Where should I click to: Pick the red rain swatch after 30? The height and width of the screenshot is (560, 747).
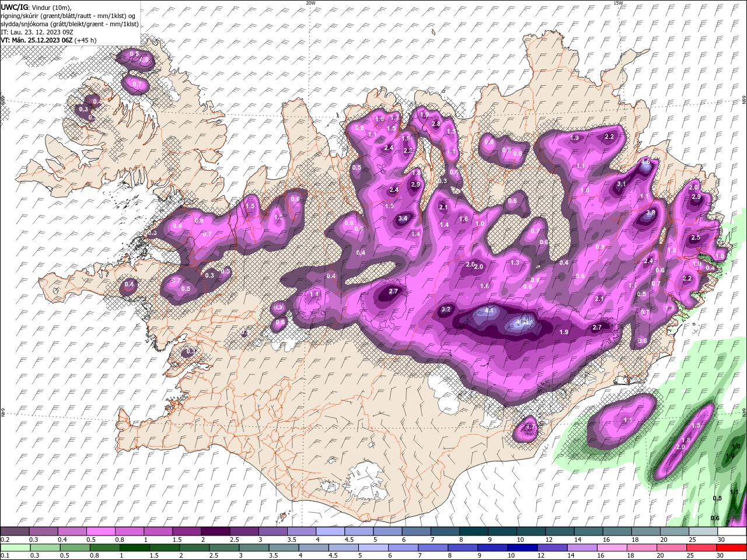click(730, 547)
